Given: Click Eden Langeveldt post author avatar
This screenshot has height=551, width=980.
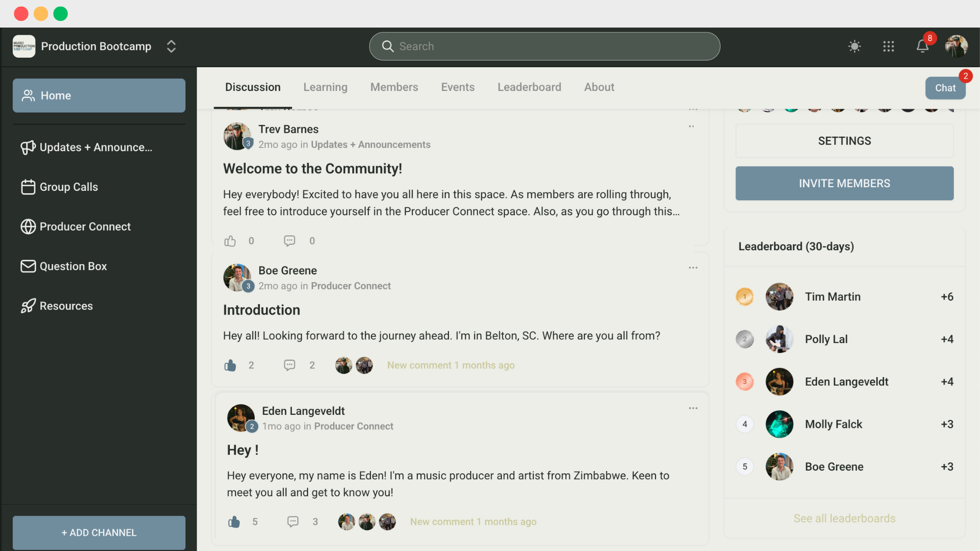Looking at the screenshot, I should [241, 418].
